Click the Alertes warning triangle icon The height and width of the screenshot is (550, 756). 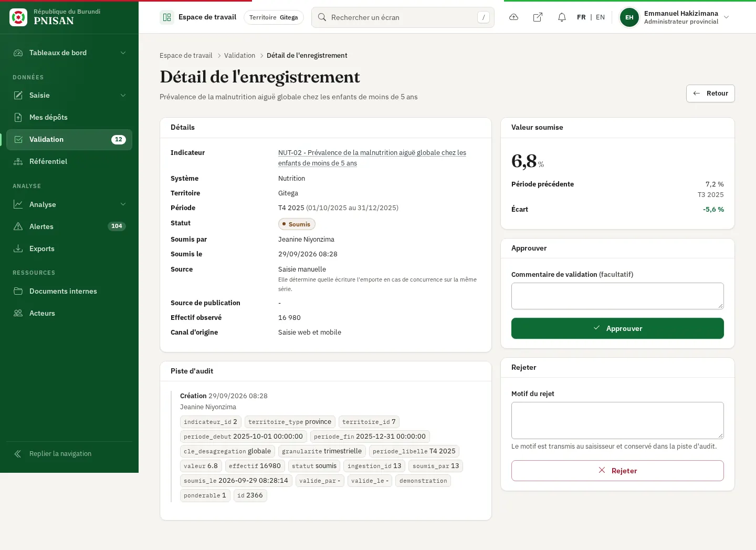point(18,226)
